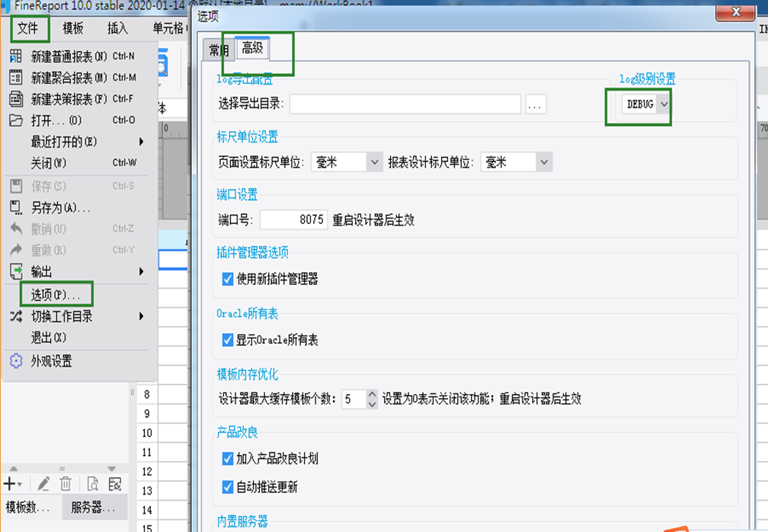Open the 模板 menu
The width and height of the screenshot is (768, 532).
tap(73, 28)
